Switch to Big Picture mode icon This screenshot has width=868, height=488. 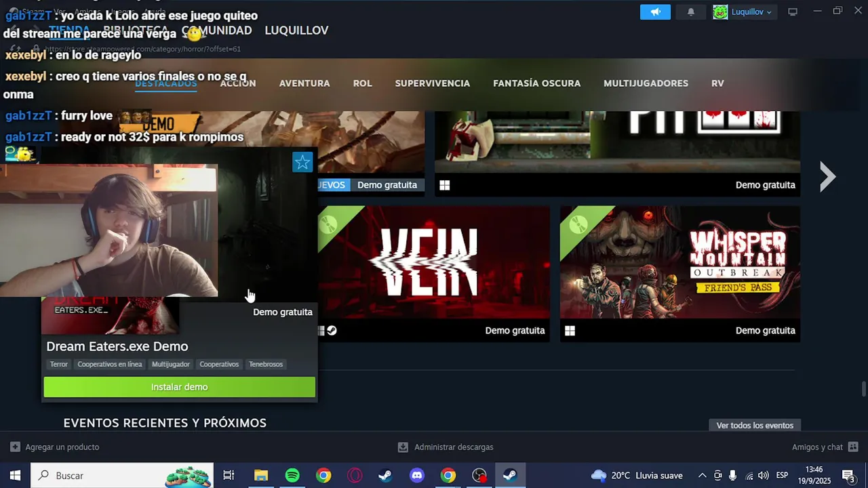point(792,12)
